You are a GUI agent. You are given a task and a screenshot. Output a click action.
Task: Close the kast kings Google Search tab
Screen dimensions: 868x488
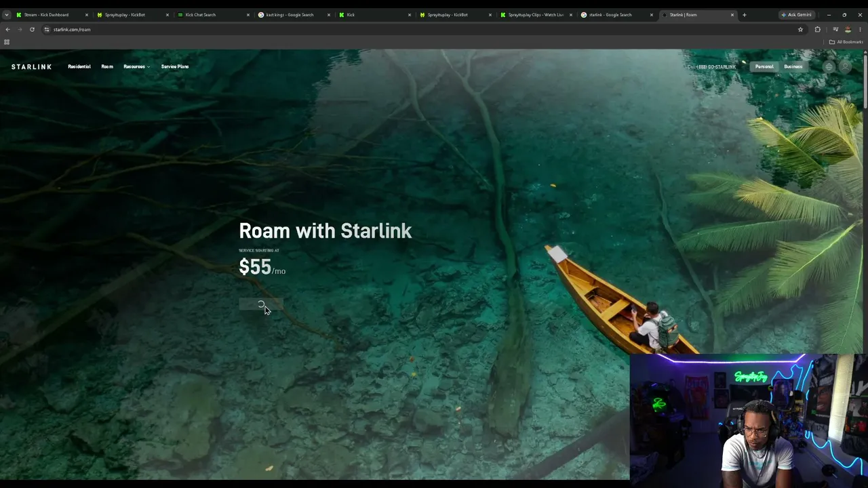(x=329, y=15)
